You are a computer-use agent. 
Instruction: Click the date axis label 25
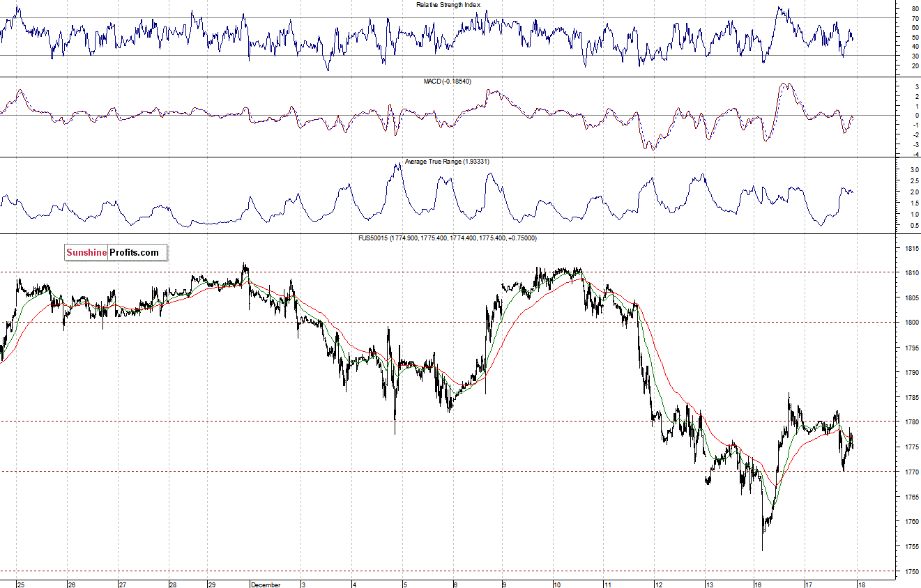[20, 585]
